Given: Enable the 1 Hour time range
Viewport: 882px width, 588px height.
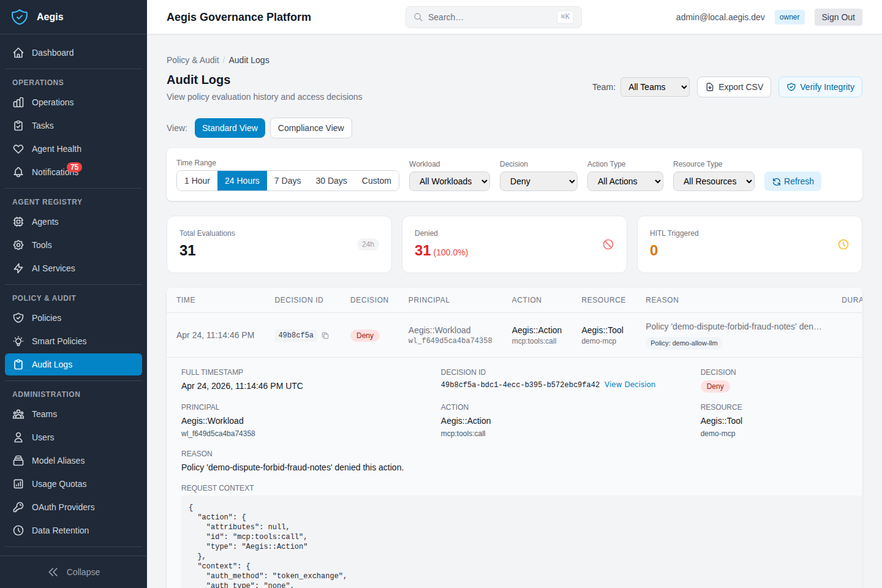Looking at the screenshot, I should 197,181.
